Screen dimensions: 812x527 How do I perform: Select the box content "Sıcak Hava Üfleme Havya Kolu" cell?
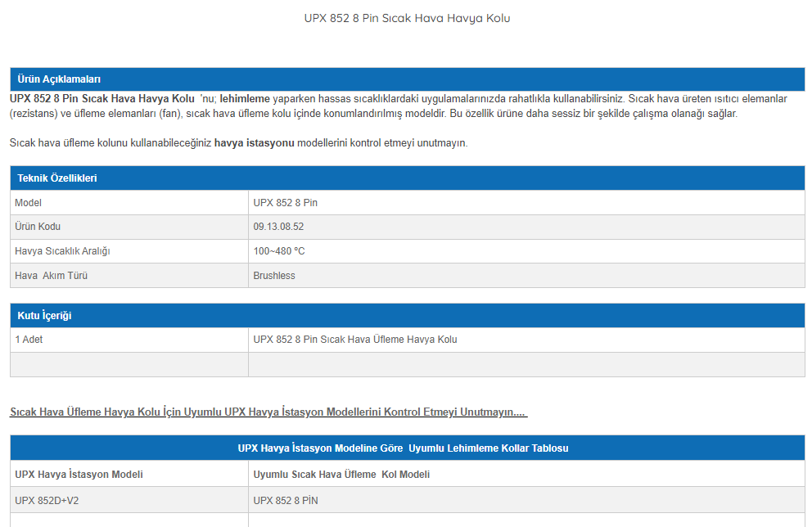pos(526,340)
